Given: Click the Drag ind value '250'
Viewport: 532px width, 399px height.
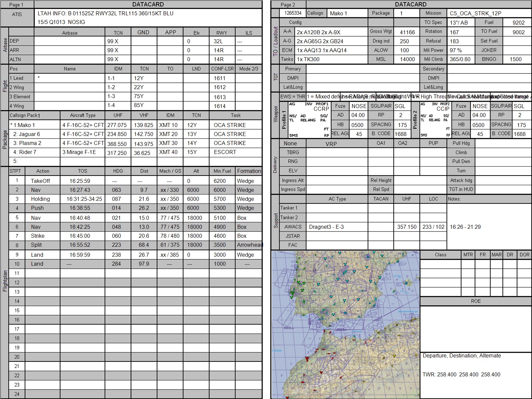Looking at the screenshot, I should (x=404, y=42).
